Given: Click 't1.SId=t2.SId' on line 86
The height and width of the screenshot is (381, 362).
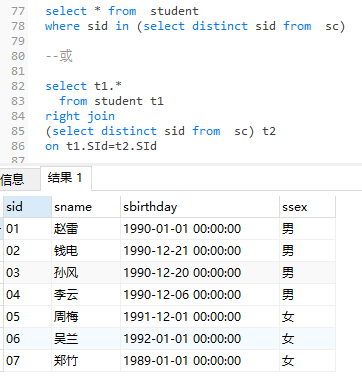Looking at the screenshot, I should 111,146.
